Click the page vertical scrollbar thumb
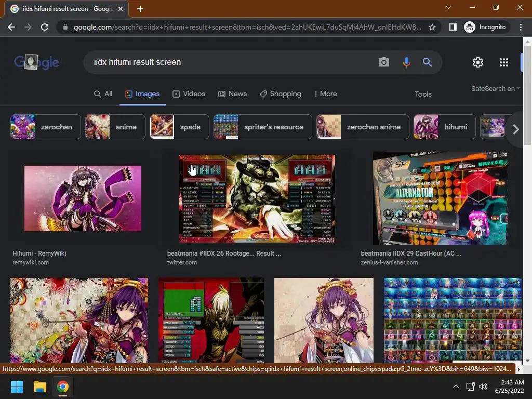 [527, 95]
